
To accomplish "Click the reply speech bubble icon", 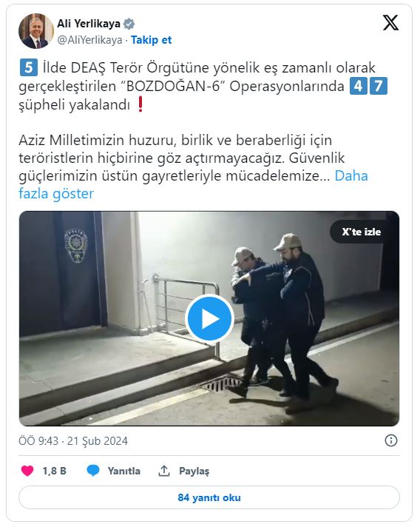I will 93,471.
